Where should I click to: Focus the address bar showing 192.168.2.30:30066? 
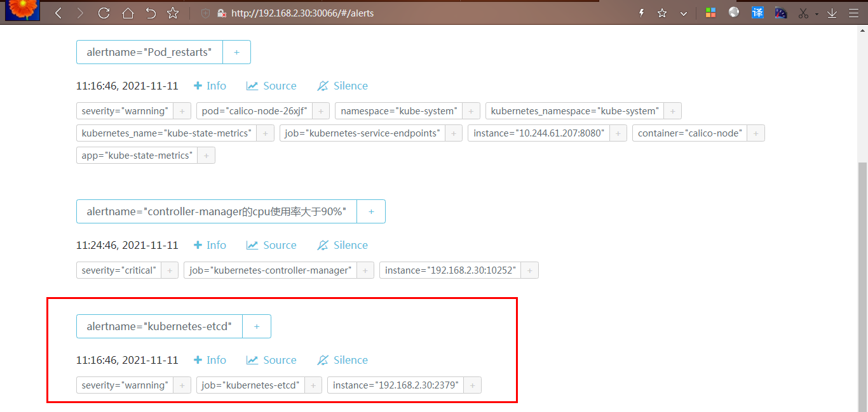(x=302, y=13)
